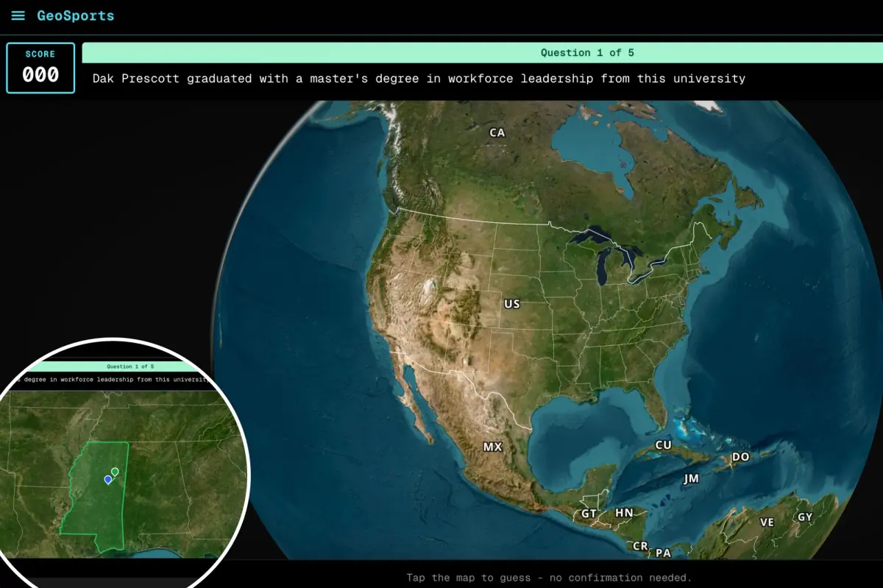
Task: Click the blue pin in inset map
Action: coord(108,479)
